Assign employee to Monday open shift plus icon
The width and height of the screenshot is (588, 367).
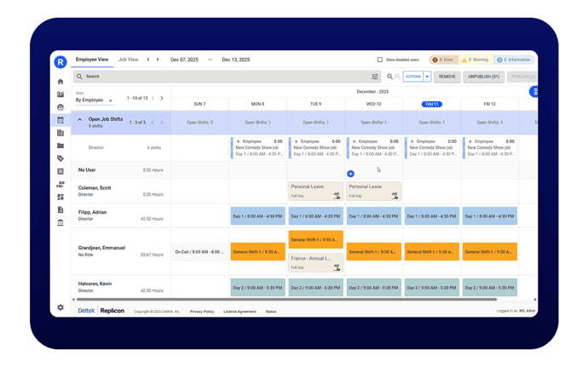[238, 141]
